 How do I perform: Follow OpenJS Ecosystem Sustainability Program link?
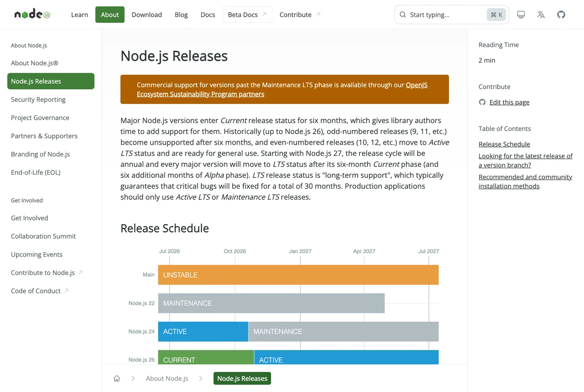click(x=200, y=94)
